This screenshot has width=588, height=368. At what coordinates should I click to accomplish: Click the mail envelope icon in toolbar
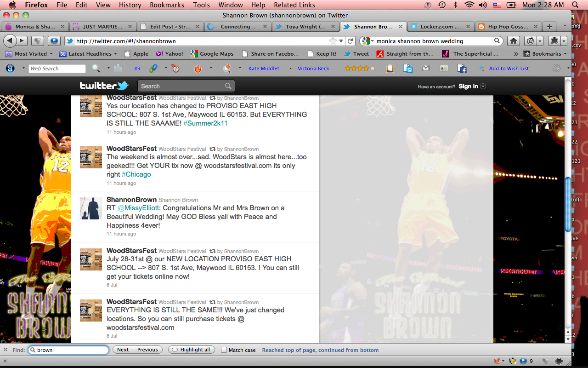(426, 69)
